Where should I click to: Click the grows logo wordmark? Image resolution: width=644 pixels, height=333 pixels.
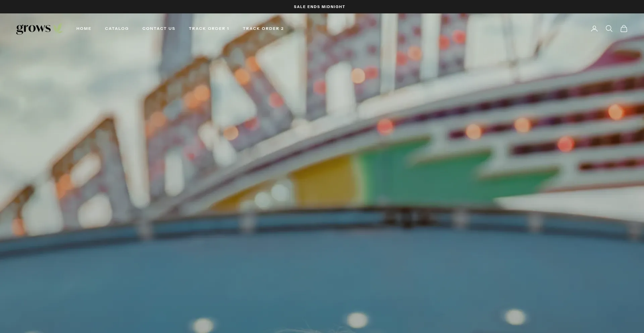tap(33, 29)
